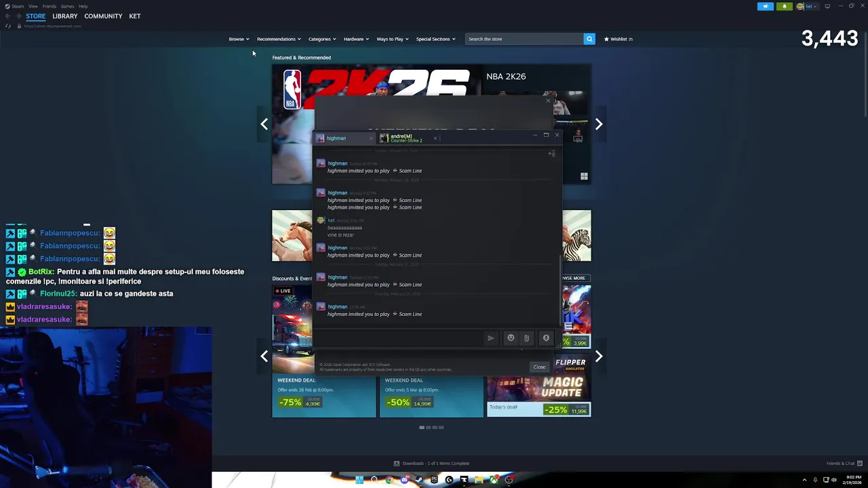Open the emoticon picker in chat

(x=511, y=338)
